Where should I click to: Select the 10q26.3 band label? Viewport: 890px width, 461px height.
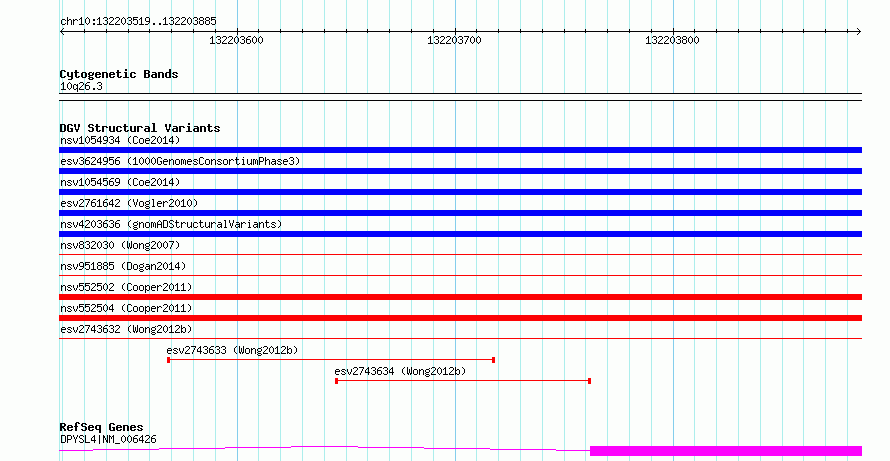tap(81, 87)
